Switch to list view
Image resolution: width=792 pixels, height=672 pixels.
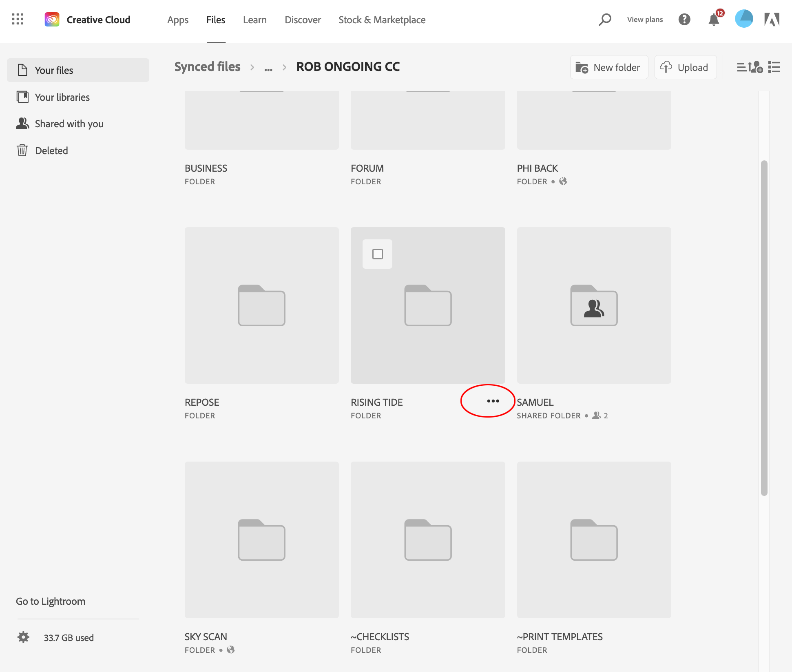coord(774,67)
